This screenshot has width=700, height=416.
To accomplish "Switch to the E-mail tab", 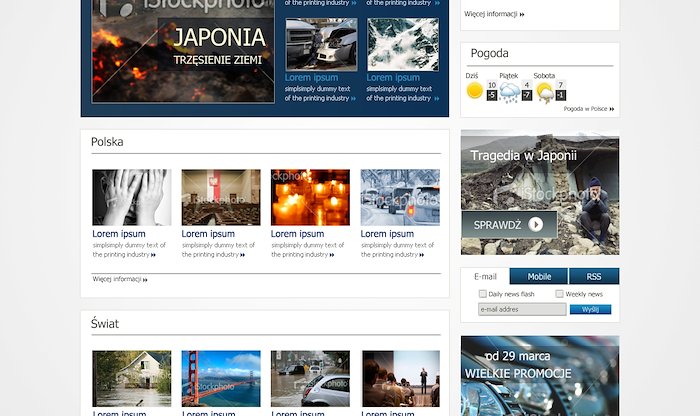I will pos(485,276).
